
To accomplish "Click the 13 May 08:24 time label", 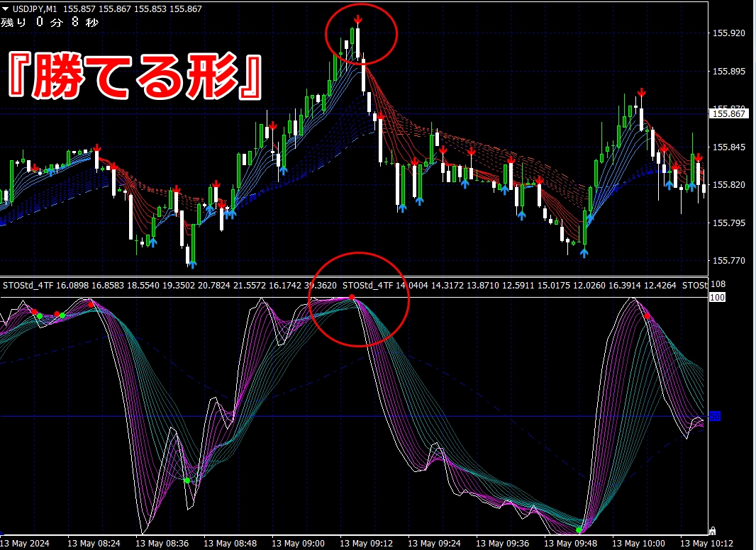I will pyautogui.click(x=94, y=543).
